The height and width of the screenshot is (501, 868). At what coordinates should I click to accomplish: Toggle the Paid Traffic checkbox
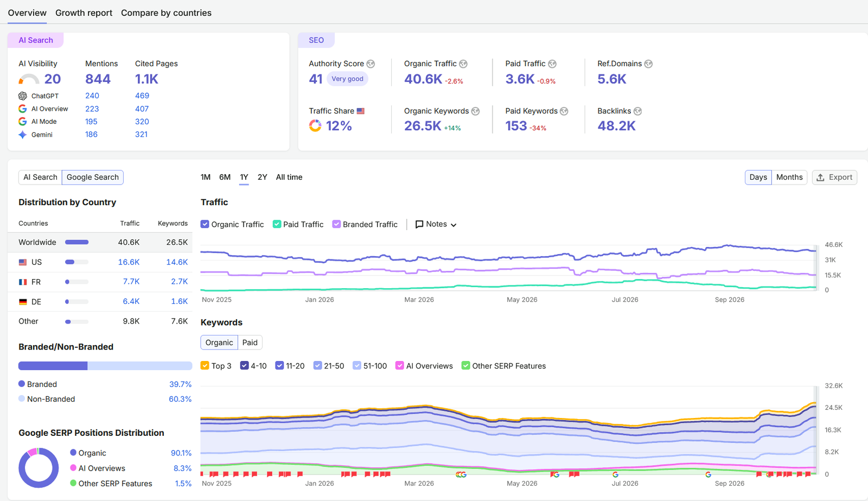point(277,224)
